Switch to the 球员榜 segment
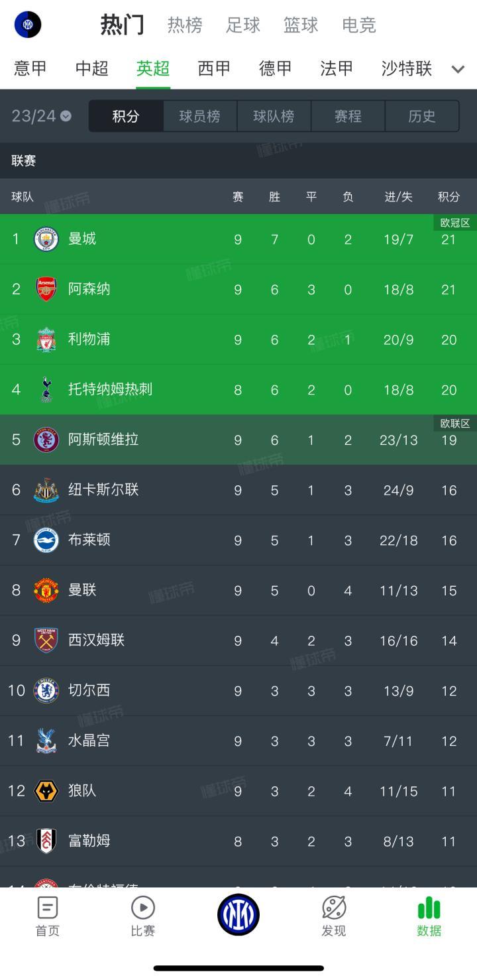The height and width of the screenshot is (980, 477). [x=199, y=116]
